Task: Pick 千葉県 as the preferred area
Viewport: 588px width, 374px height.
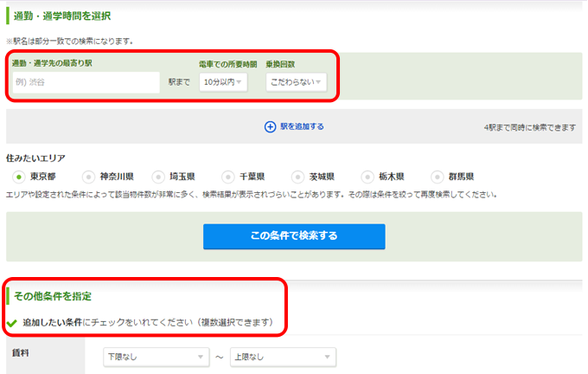Action: [228, 176]
